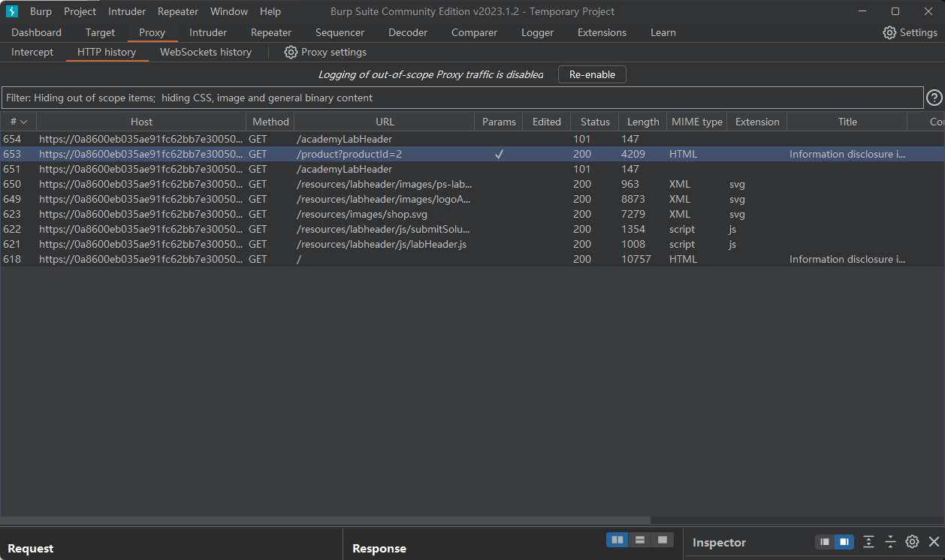
Task: Open the Burp menu
Action: coord(41,11)
